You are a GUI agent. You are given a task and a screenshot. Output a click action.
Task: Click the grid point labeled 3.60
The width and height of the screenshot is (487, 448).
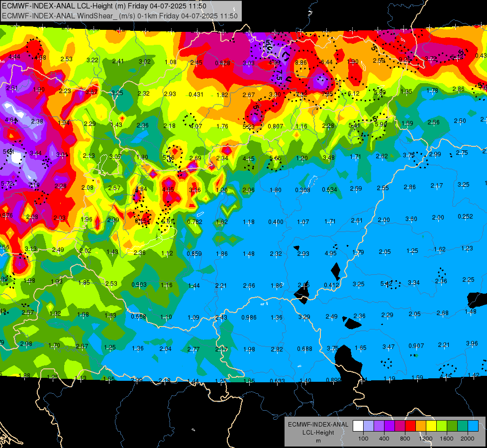[x=411, y=219]
